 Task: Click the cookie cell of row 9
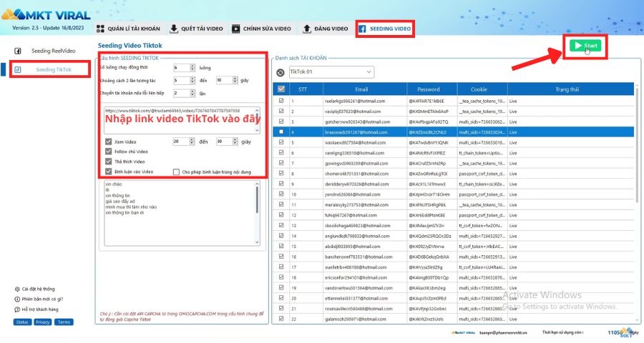click(x=482, y=184)
